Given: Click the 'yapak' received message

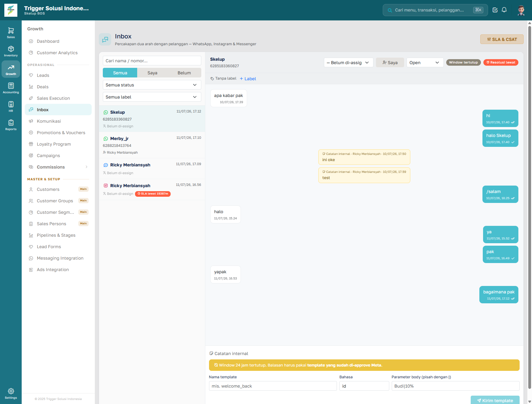Looking at the screenshot, I should point(225,274).
